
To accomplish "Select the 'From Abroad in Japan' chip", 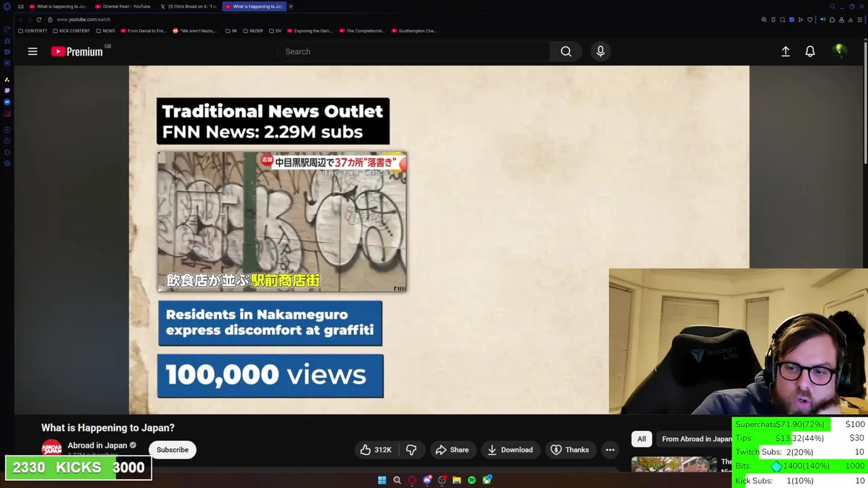I will (x=696, y=439).
